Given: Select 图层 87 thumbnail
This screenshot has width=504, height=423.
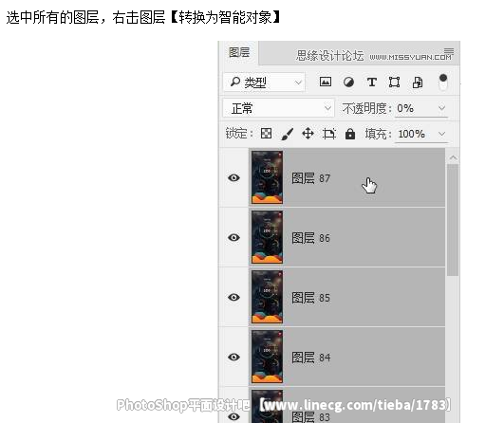Looking at the screenshot, I should pos(267,177).
